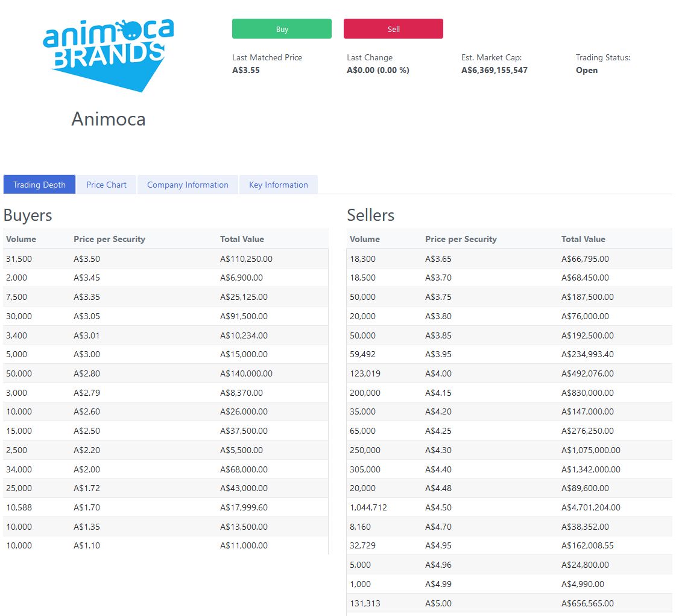Click seller price A$4.96
The height and width of the screenshot is (616, 676).
[438, 565]
